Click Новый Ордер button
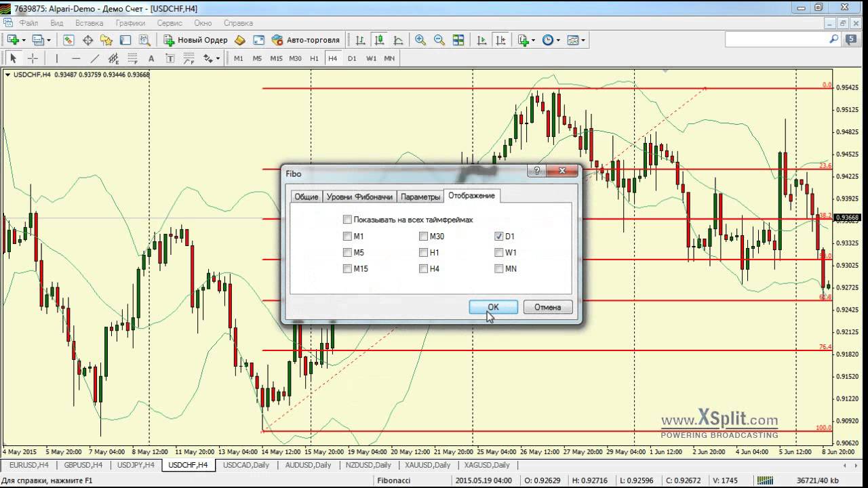This screenshot has width=868, height=488. pos(195,40)
